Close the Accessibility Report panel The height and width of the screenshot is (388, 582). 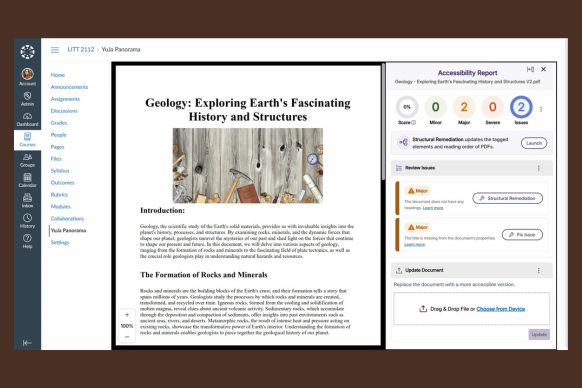point(543,69)
